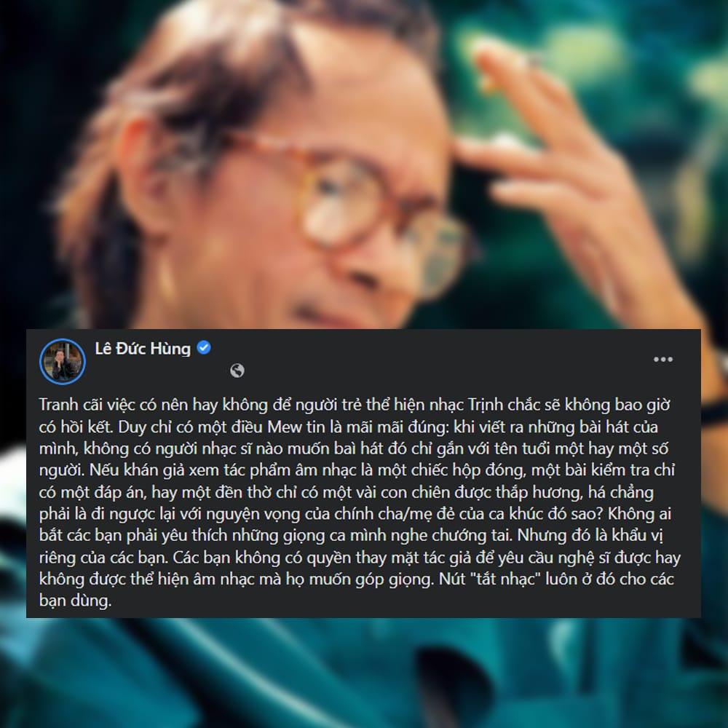Click the words "hồi kết" in second line
Image resolution: width=728 pixels, height=728 pixels.
(86, 427)
